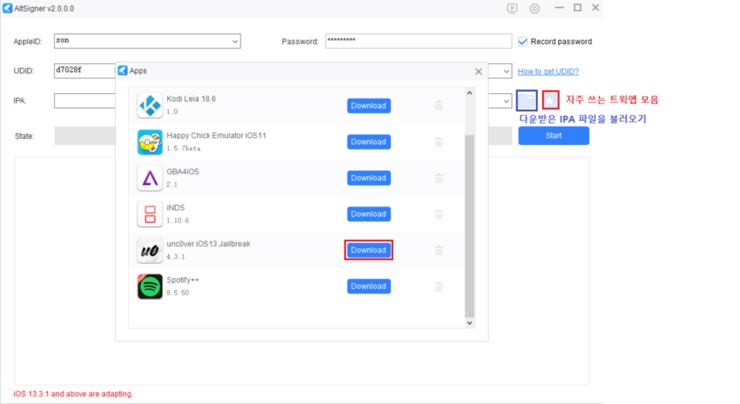Download Kodi Leia 18.6
The image size is (740, 404).
pos(369,106)
